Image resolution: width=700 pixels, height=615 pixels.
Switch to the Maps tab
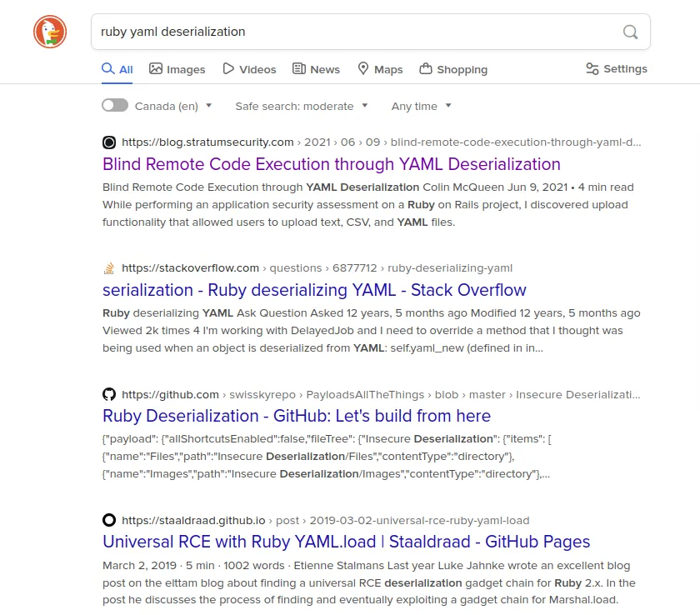point(380,69)
